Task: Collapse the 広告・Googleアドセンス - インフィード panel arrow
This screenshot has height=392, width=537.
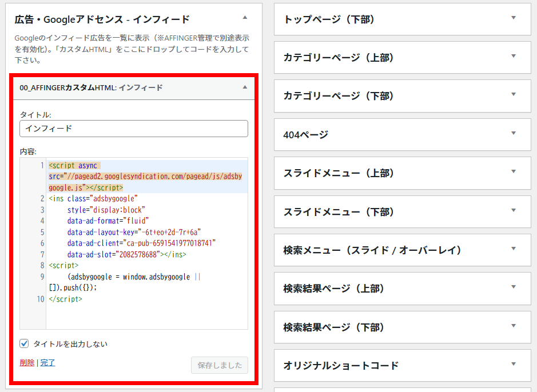Action: coord(245,18)
